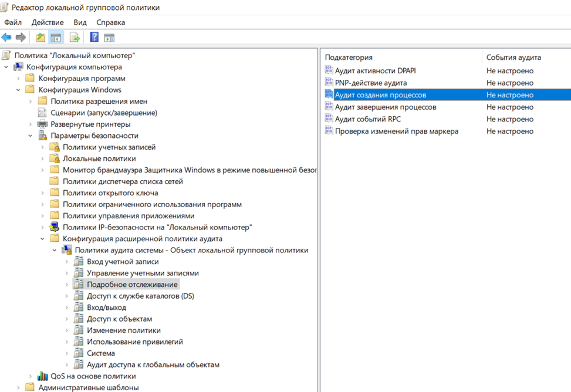Click the Show action pane toolbar icon
571x392 pixels.
click(109, 37)
